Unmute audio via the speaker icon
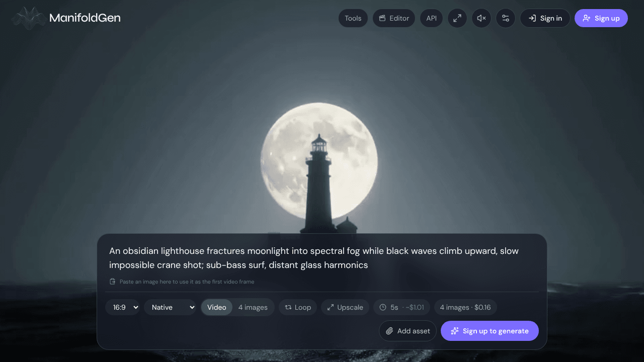The width and height of the screenshot is (644, 362). (481, 18)
